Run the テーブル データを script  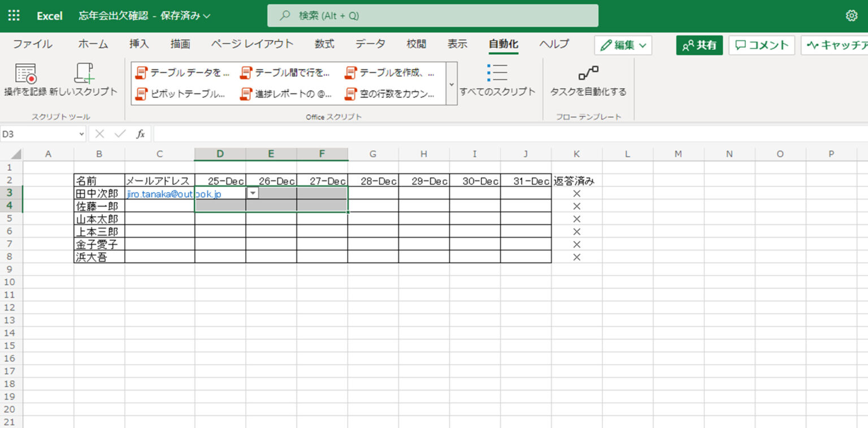point(183,73)
